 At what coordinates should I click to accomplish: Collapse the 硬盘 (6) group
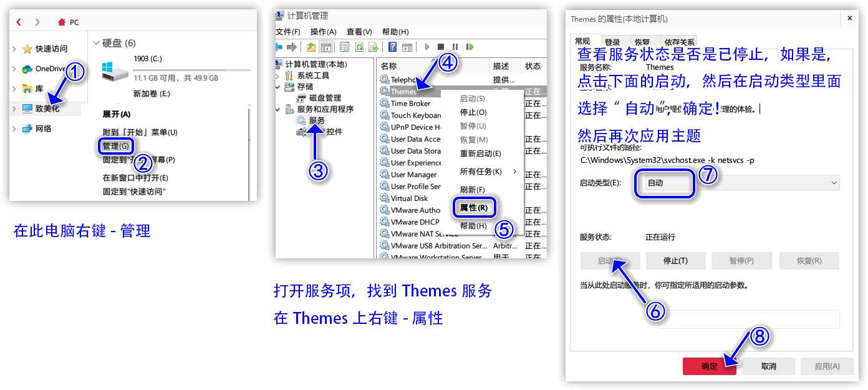coord(96,43)
